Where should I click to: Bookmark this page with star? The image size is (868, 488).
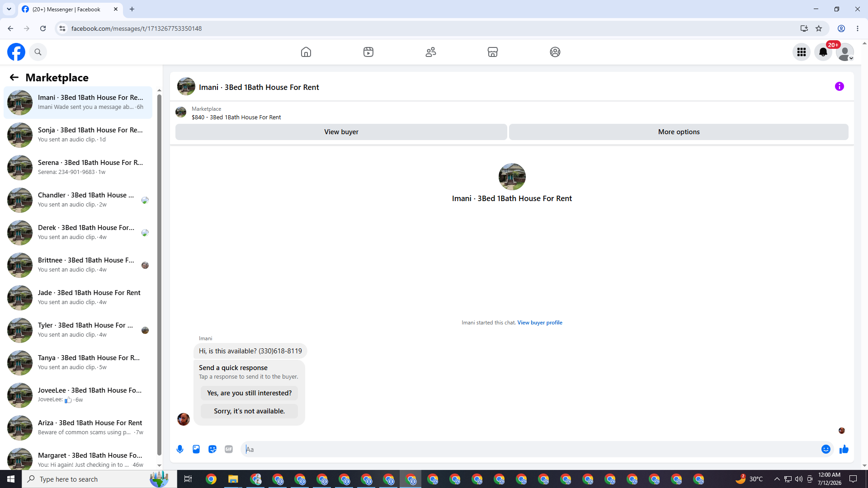click(819, 28)
